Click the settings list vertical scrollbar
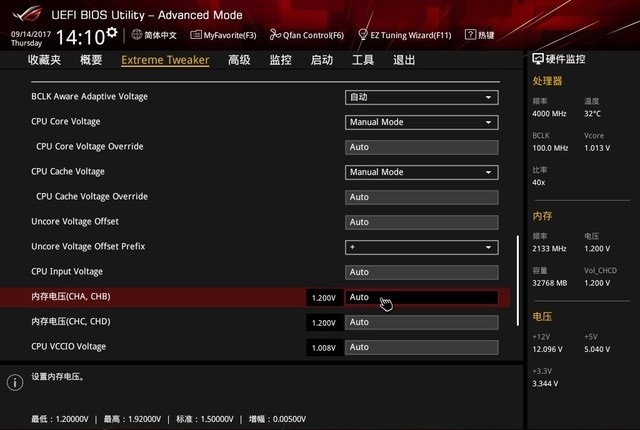 tap(517, 280)
